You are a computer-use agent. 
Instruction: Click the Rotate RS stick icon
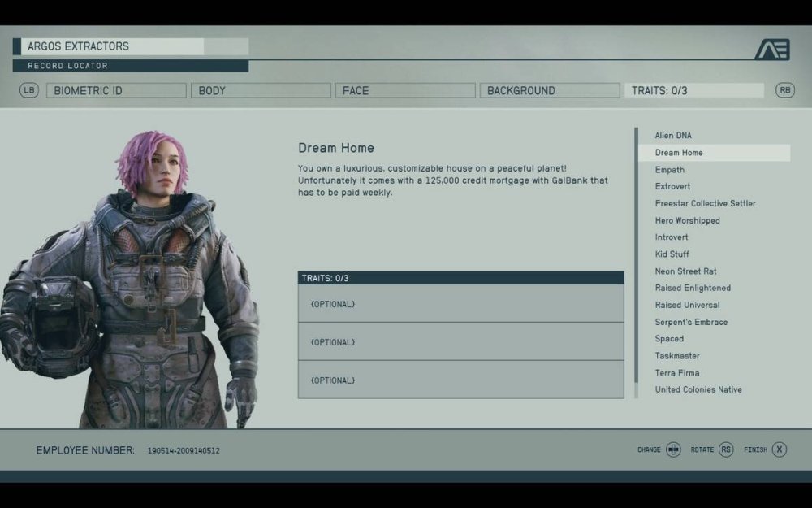tap(726, 449)
